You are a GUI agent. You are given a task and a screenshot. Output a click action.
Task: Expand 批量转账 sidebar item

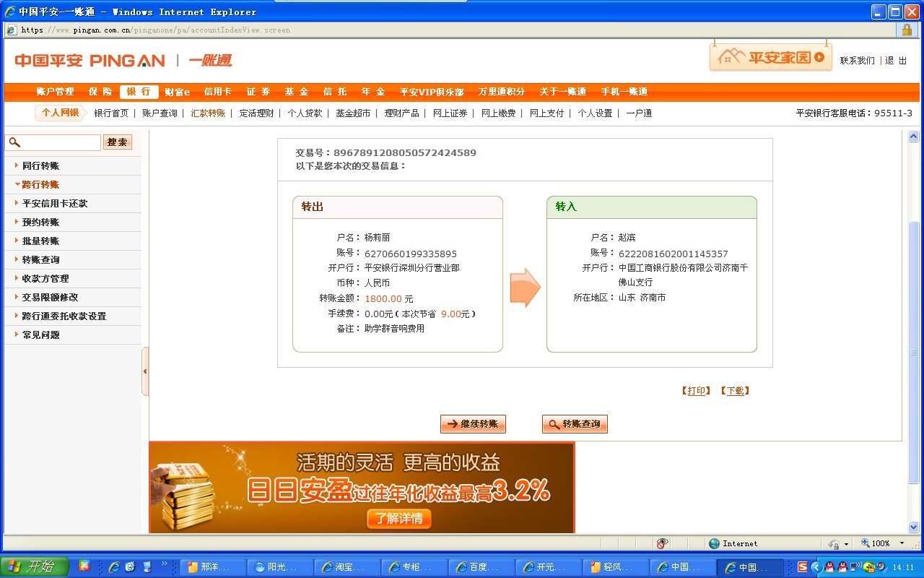pyautogui.click(x=40, y=241)
